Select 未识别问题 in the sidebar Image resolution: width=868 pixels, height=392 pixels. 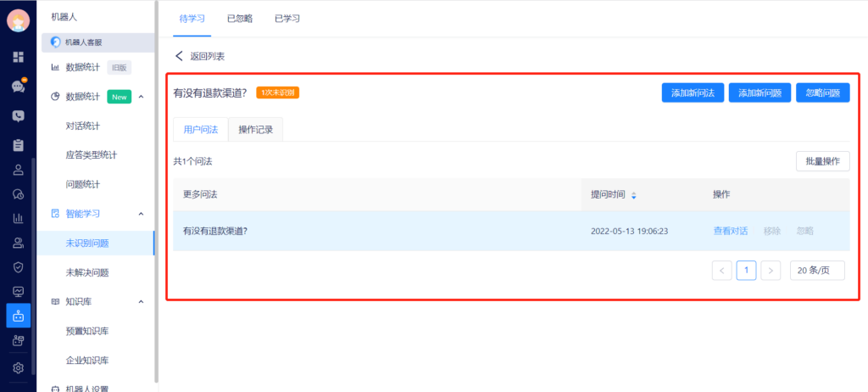coord(95,243)
